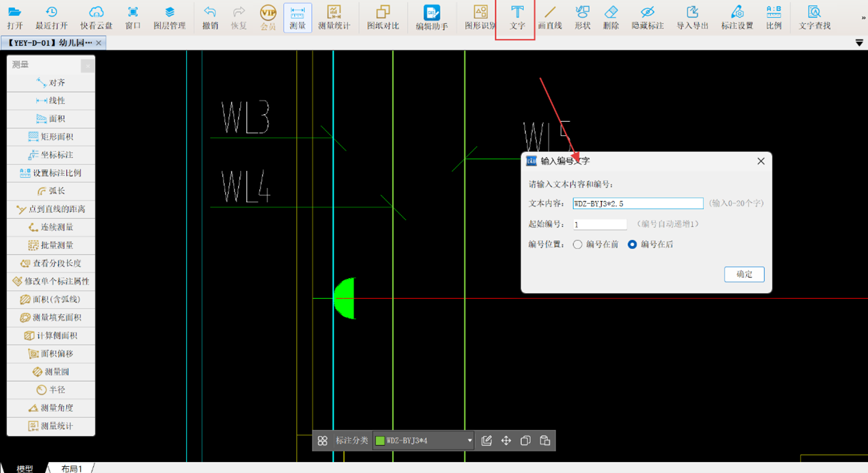Expand the tab list arrow at right
Viewport: 868px width, 473px height.
click(x=859, y=43)
